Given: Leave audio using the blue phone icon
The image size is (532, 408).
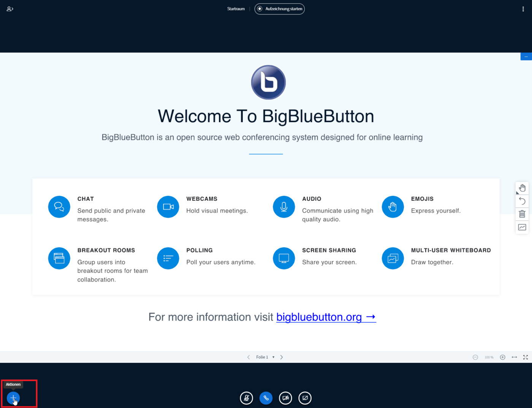Looking at the screenshot, I should click(x=266, y=398).
